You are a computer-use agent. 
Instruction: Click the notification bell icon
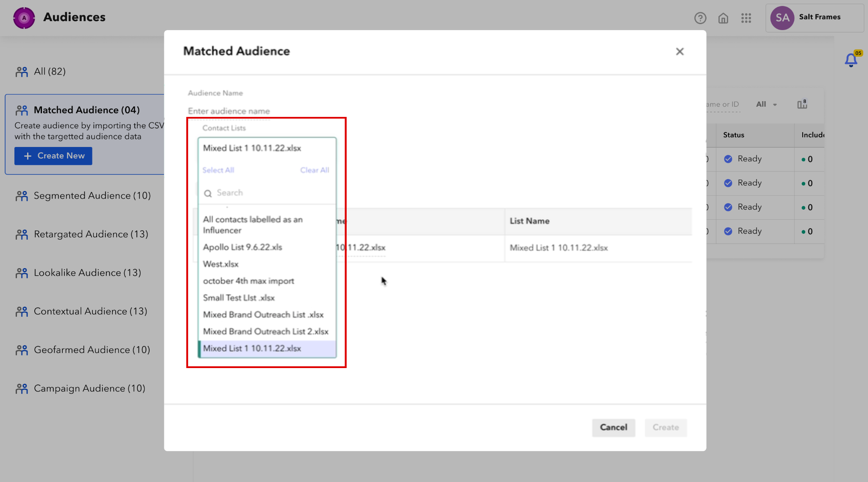[x=851, y=60]
